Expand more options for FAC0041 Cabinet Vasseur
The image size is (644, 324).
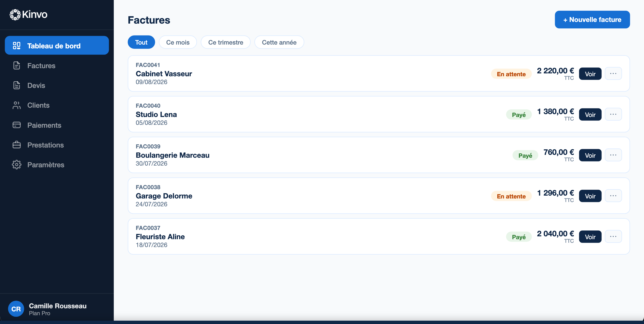613,74
